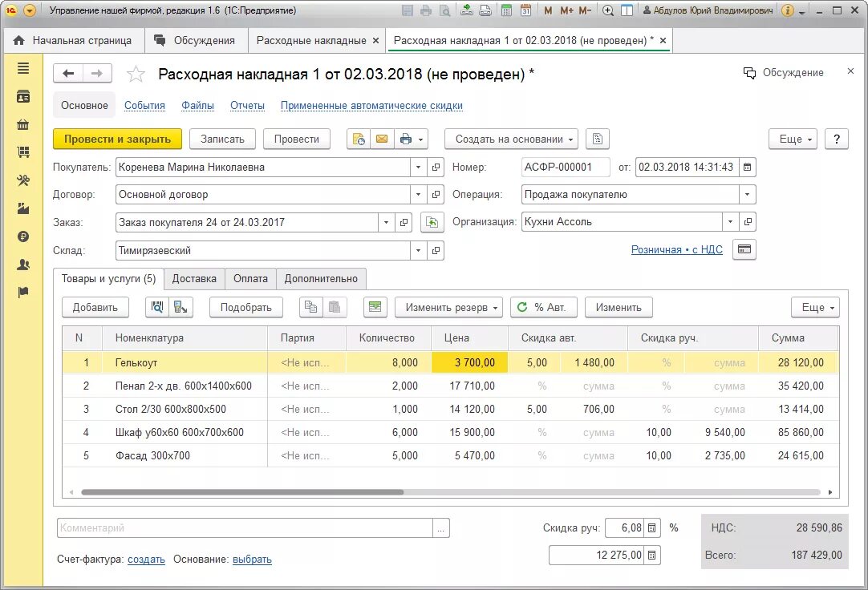
Task: Open the money ruble icon in sidebar
Action: pos(23,236)
